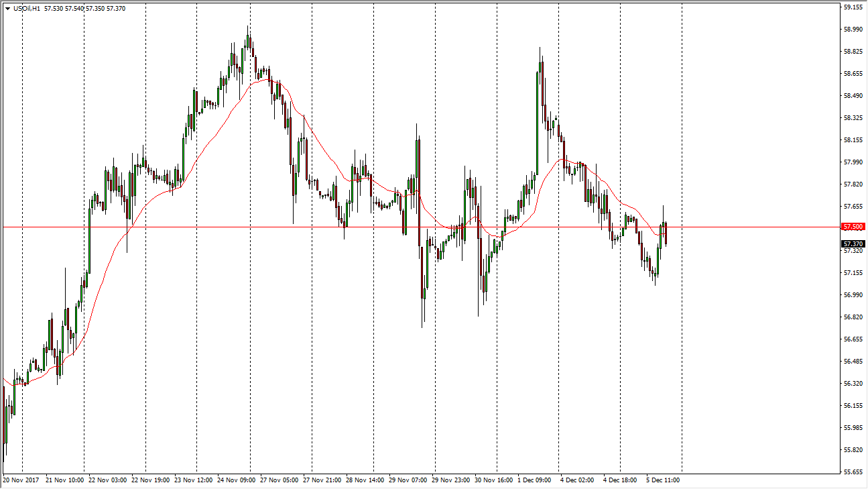Viewport: 868px width, 489px height.
Task: Click the 57.990 price scale label
Action: 853,162
